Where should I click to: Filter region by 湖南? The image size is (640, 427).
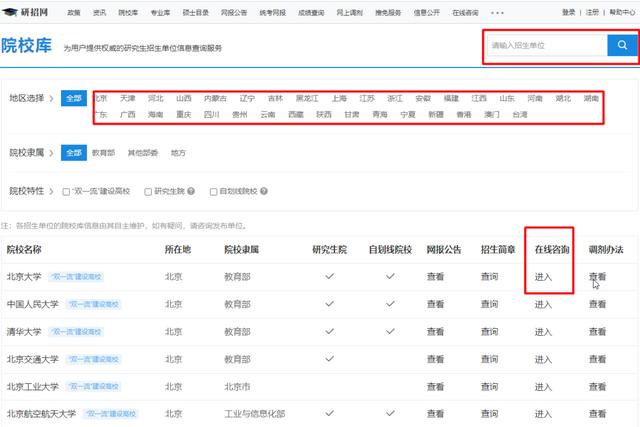[591, 98]
